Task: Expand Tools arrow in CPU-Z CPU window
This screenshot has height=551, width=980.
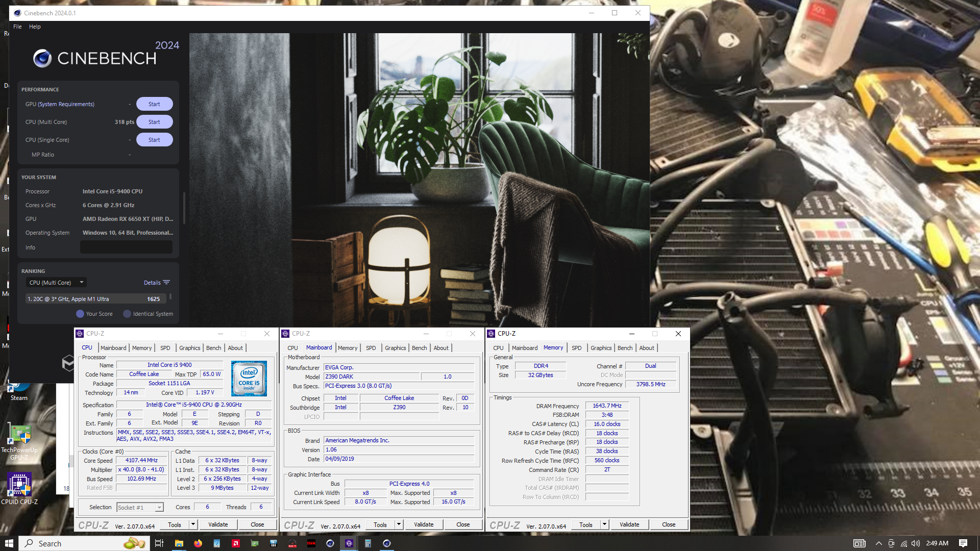Action: coord(193,524)
